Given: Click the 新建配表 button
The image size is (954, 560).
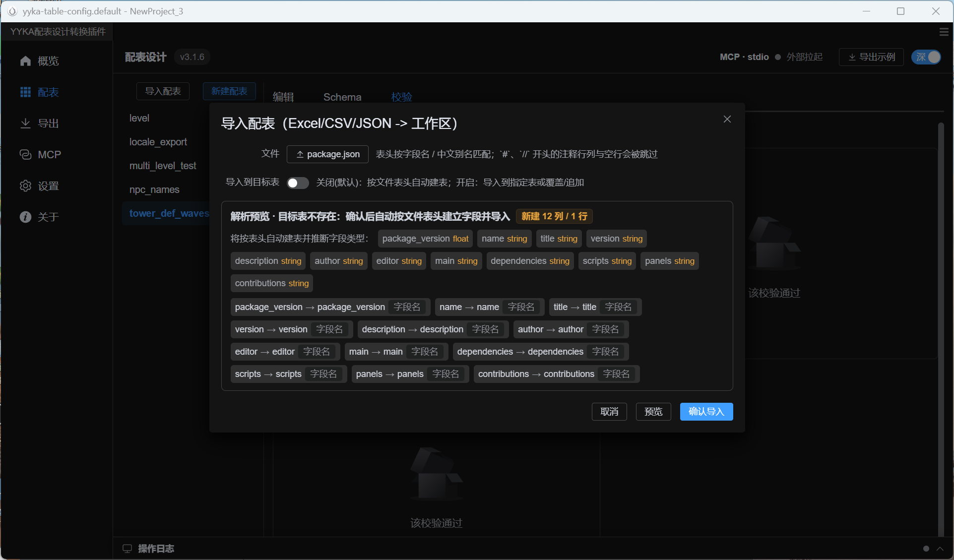Looking at the screenshot, I should pyautogui.click(x=229, y=91).
